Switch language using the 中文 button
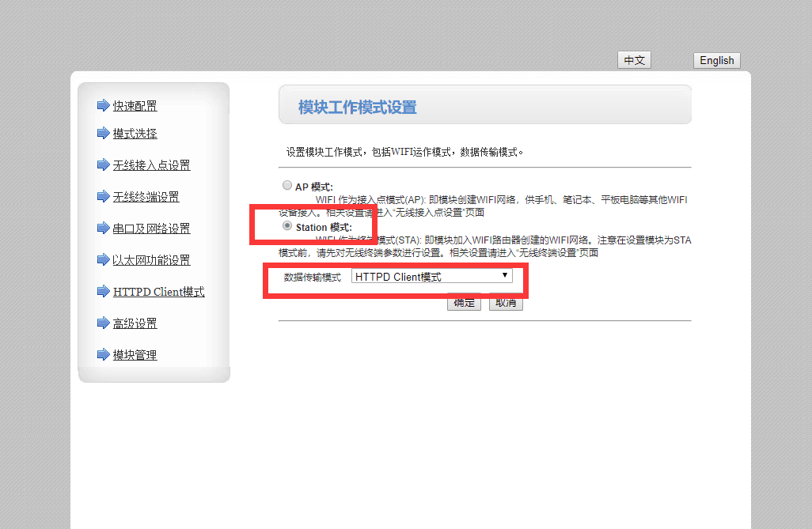Image resolution: width=812 pixels, height=529 pixels. click(x=634, y=60)
